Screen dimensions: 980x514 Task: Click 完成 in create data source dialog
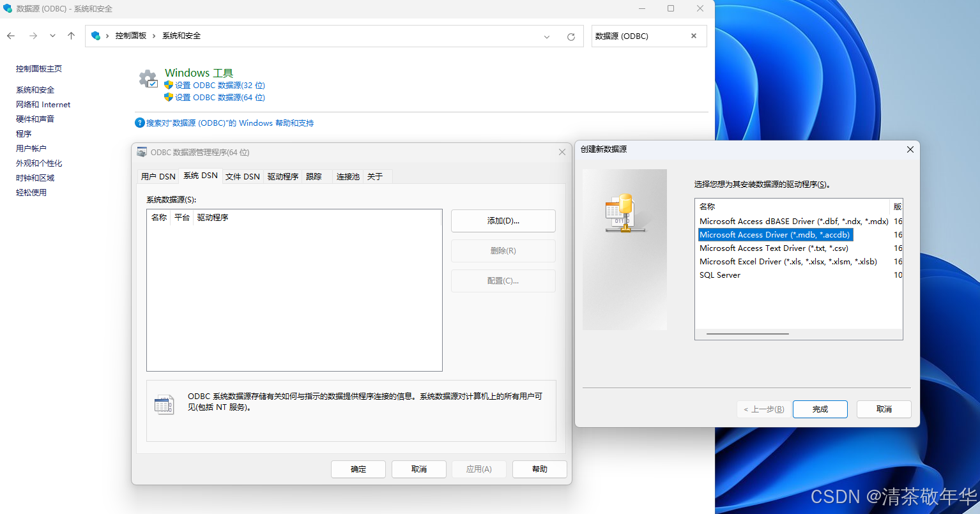coord(820,409)
